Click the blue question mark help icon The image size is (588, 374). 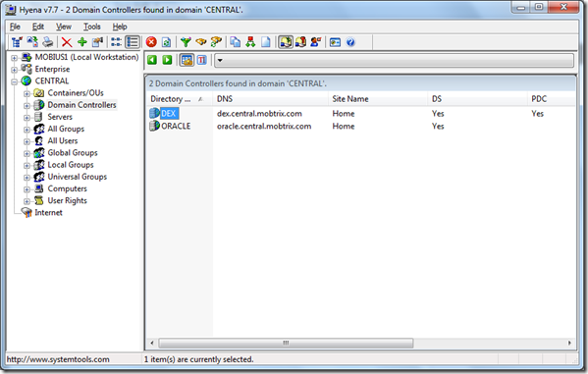(350, 42)
